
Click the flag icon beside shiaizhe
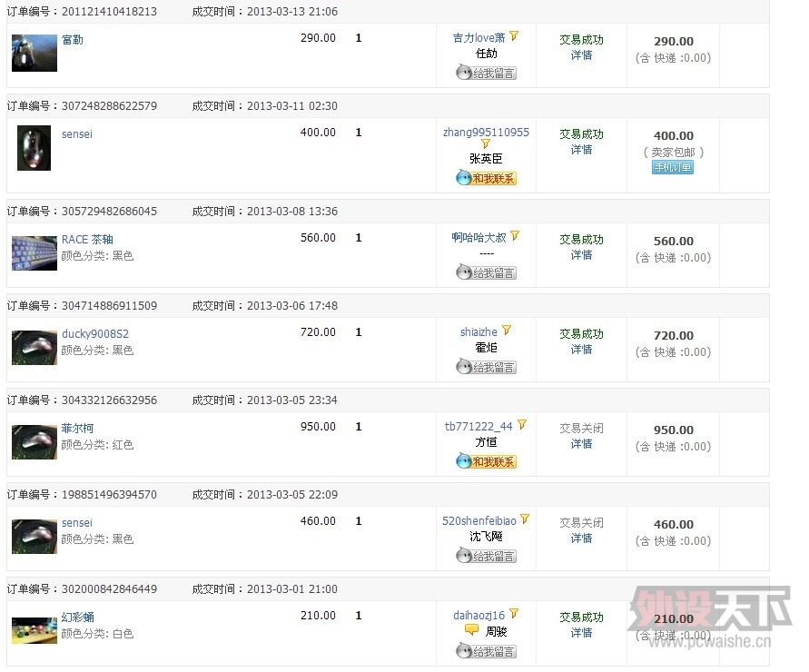pyautogui.click(x=507, y=331)
